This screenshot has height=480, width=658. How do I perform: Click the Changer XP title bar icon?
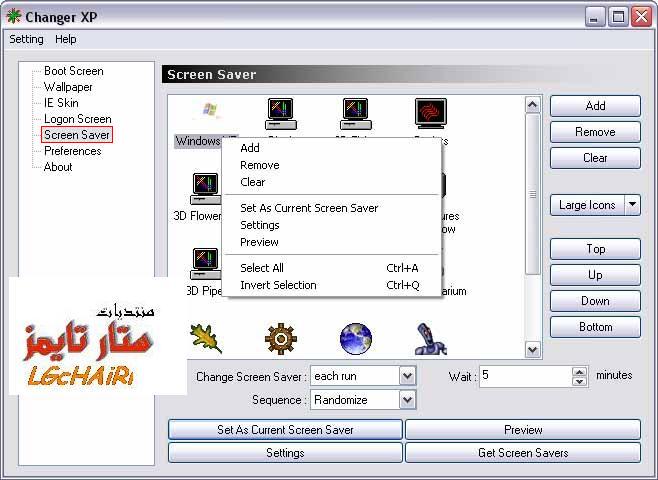point(14,16)
